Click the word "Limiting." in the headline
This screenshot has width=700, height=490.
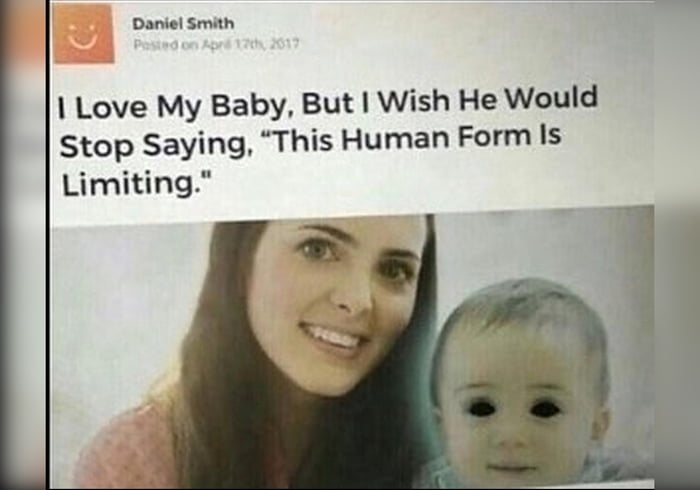point(136,184)
